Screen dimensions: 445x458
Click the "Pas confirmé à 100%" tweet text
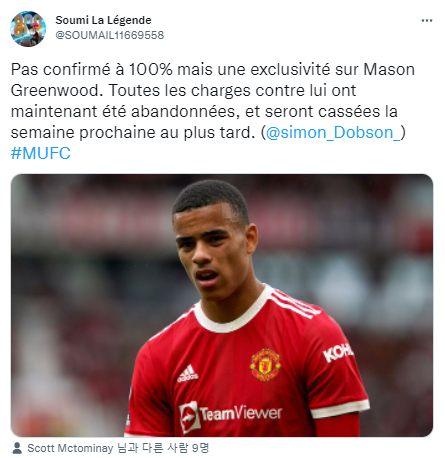pyautogui.click(x=92, y=69)
